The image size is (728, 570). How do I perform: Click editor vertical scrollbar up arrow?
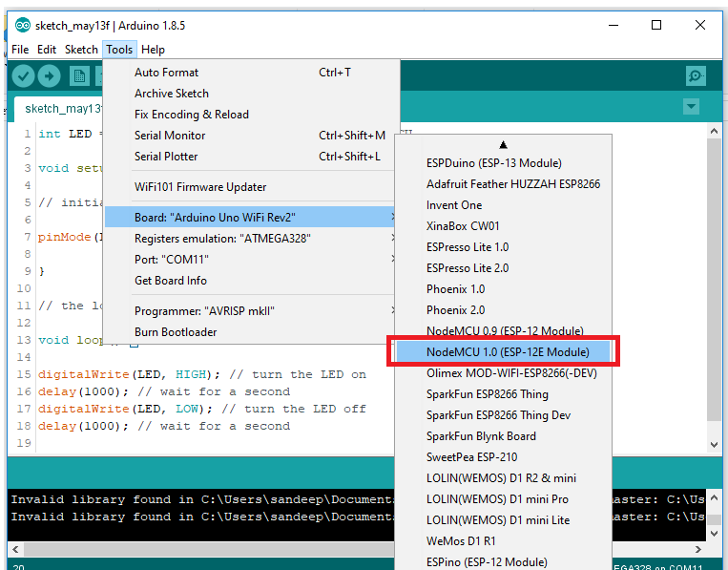[x=714, y=132]
